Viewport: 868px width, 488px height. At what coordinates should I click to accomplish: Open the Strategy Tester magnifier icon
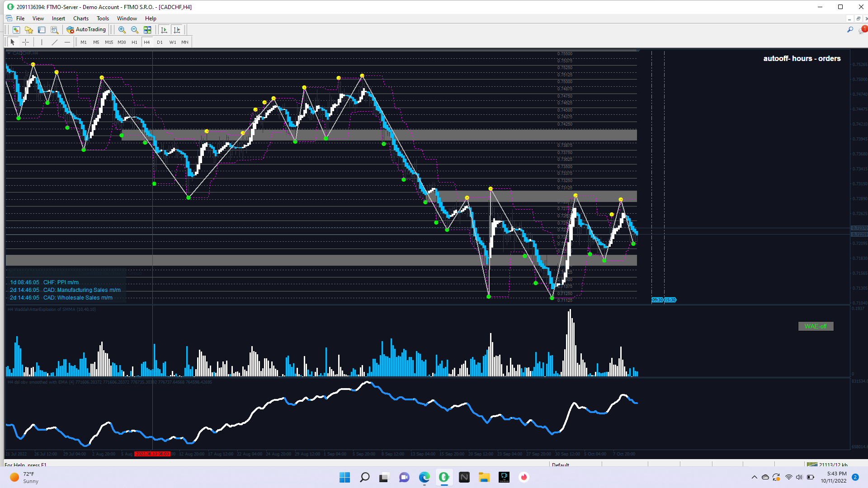[x=54, y=30]
